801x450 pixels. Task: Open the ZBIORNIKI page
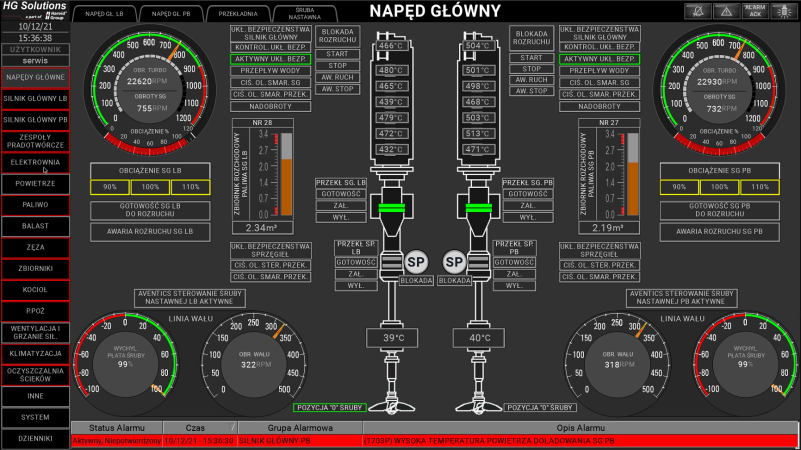35,268
